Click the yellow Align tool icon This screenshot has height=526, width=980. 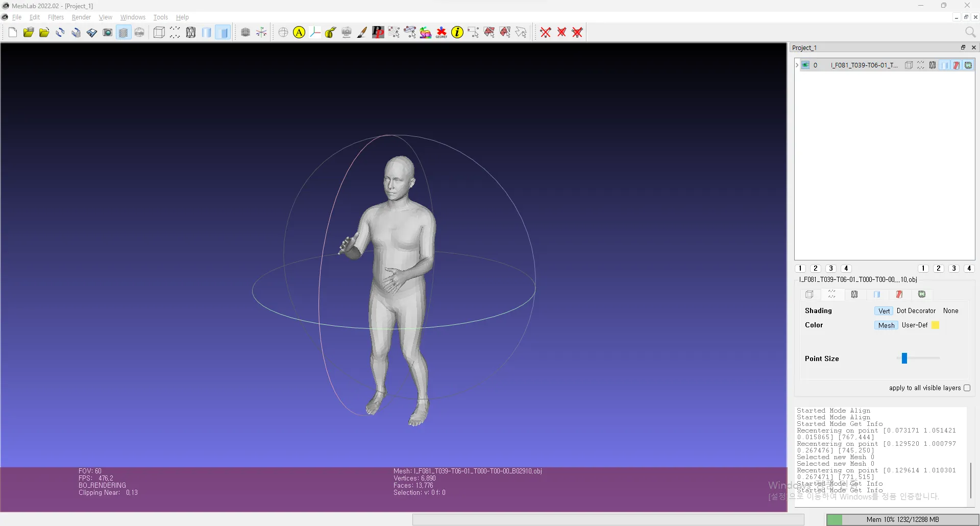click(x=299, y=33)
